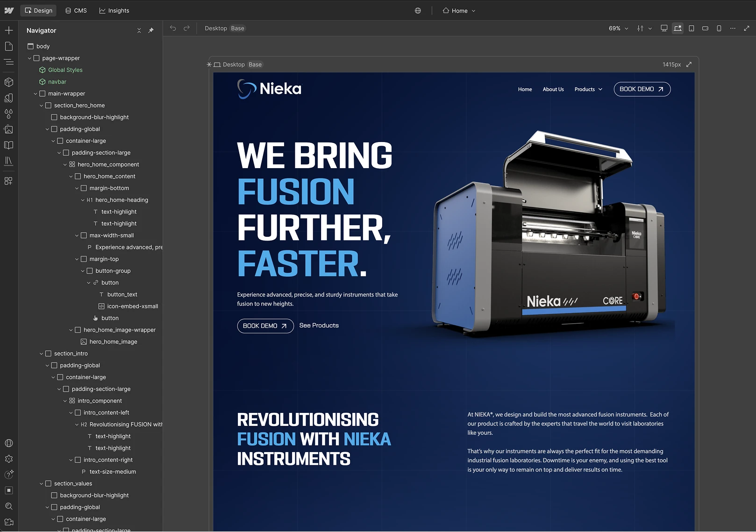Pin the Navigator panel
The width and height of the screenshot is (756, 532).
click(x=151, y=30)
